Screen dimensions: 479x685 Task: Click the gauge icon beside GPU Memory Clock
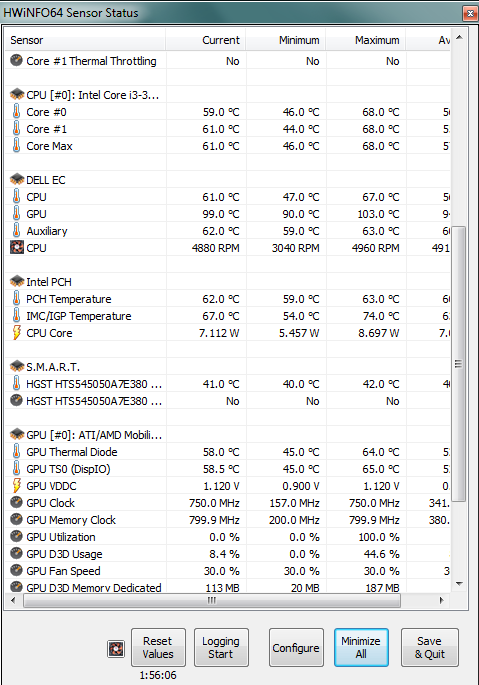[x=16, y=519]
